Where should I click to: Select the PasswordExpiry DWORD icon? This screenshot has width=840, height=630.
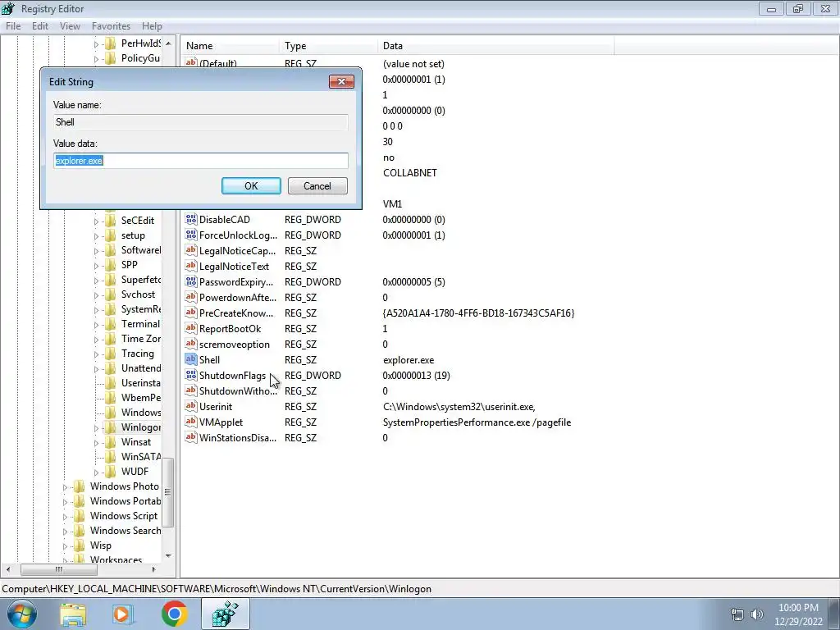click(x=190, y=281)
